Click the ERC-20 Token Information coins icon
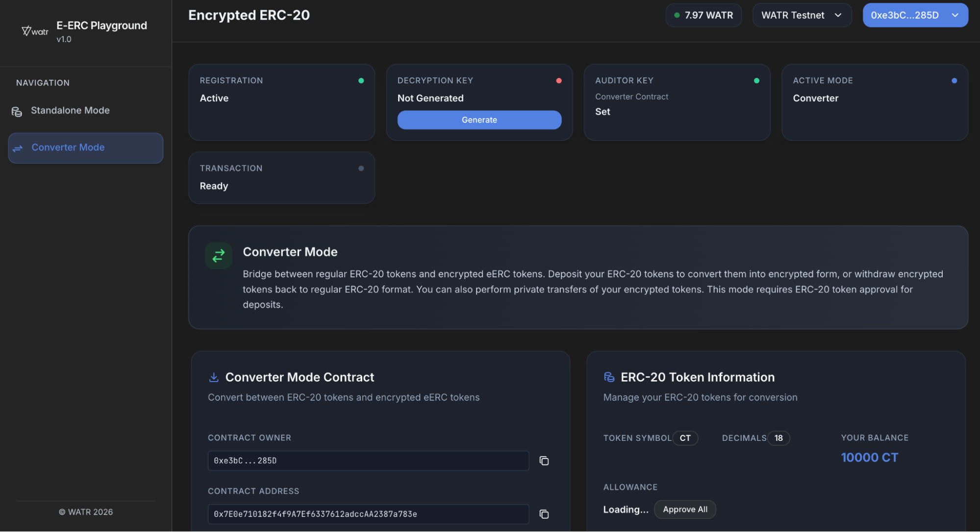The width and height of the screenshot is (980, 532). (x=609, y=377)
